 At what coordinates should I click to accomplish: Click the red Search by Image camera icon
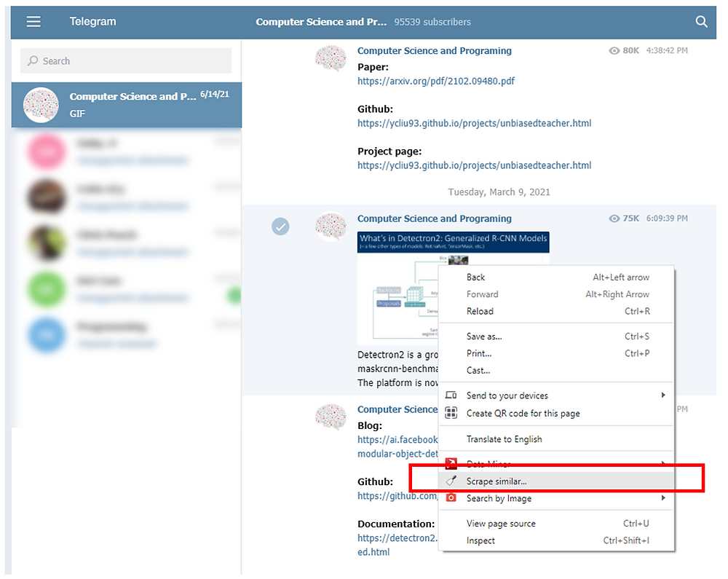coord(451,497)
